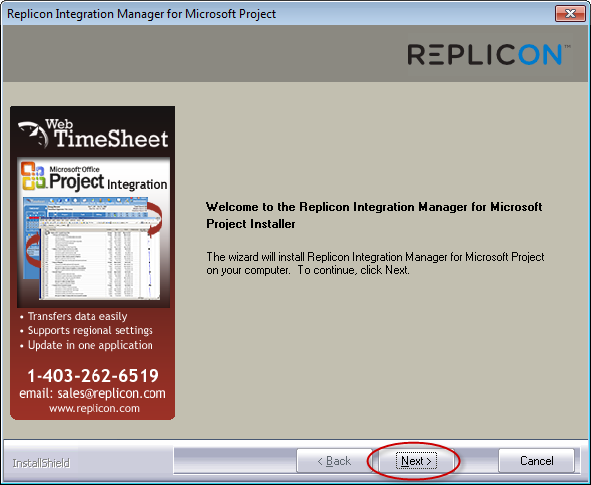591x485 pixels.
Task: Click the project screenshot thumbnail
Action: tap(93, 249)
